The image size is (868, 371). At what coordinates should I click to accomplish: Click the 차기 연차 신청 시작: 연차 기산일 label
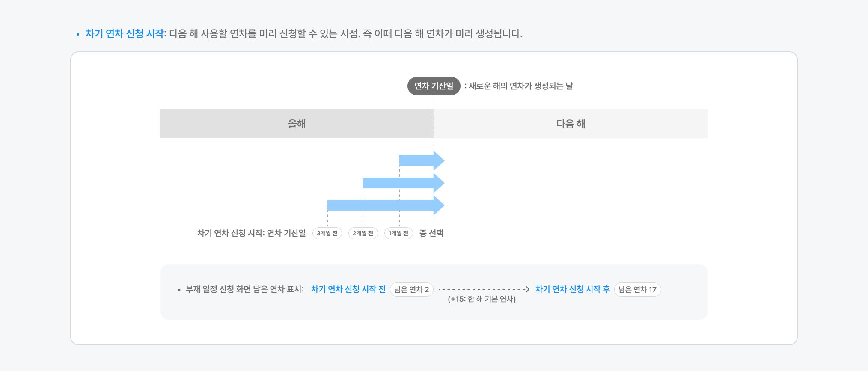(251, 233)
